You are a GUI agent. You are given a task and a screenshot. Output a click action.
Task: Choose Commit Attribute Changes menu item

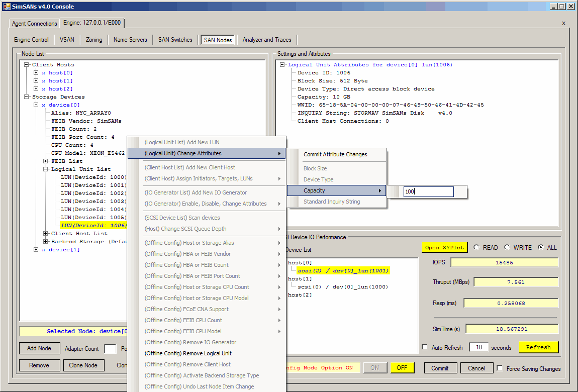coord(335,154)
